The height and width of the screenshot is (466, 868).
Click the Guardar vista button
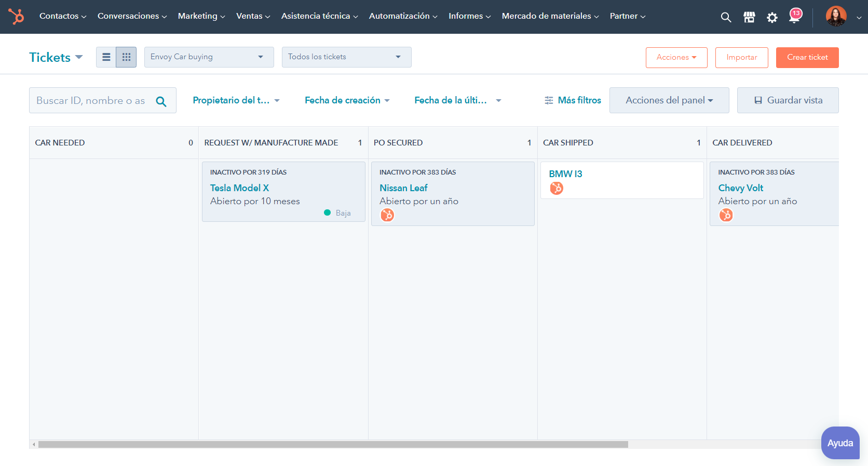point(788,100)
